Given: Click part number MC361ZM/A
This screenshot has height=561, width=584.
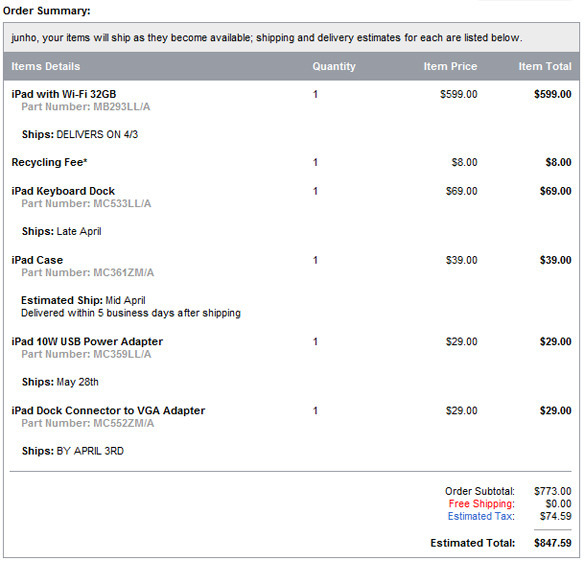Looking at the screenshot, I should 124,273.
